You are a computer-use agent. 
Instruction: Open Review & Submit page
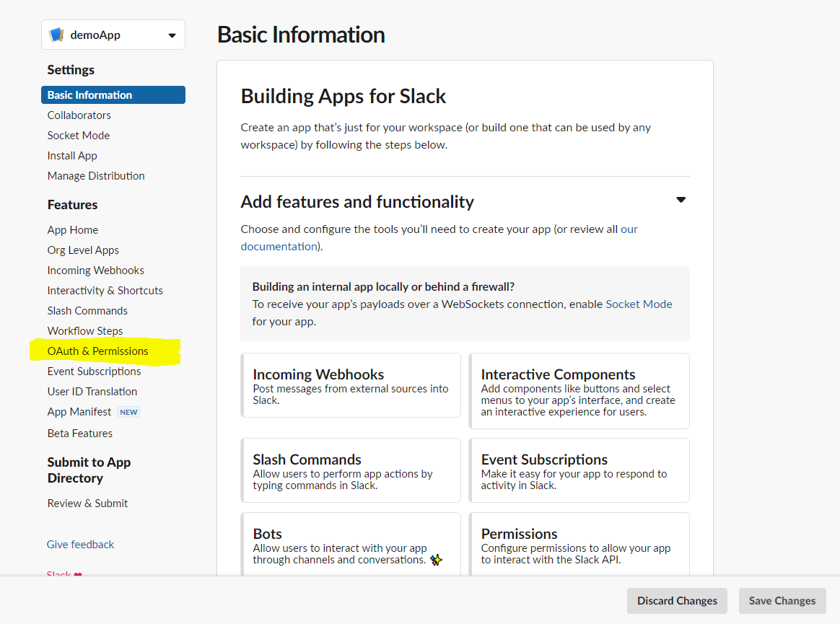[x=87, y=504]
